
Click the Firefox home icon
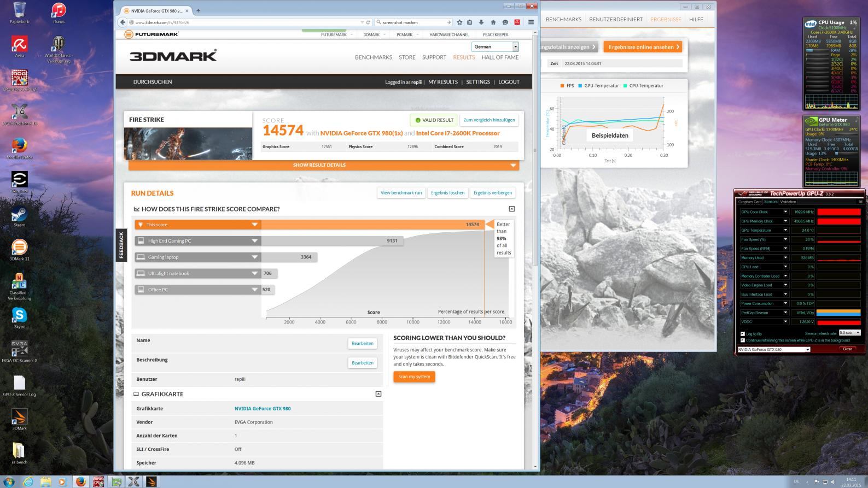493,22
